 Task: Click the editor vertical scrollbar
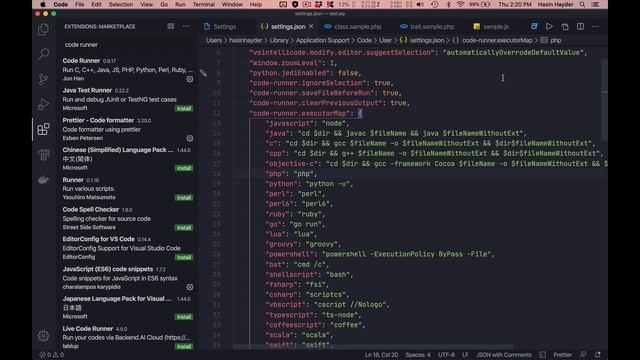(x=604, y=100)
